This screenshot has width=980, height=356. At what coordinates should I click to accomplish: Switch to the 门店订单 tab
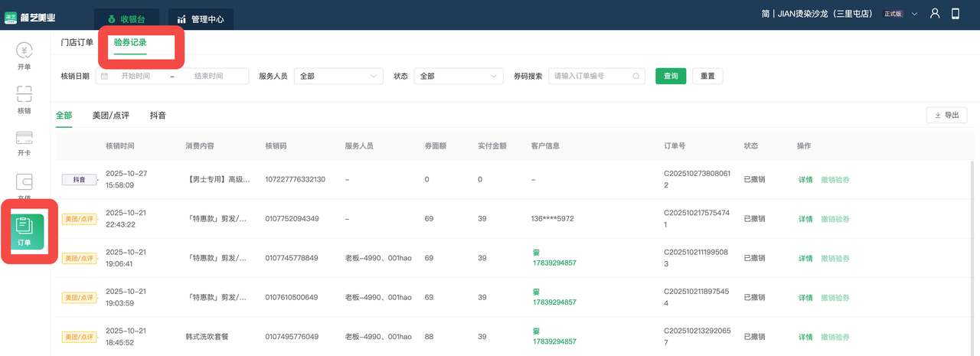click(77, 43)
